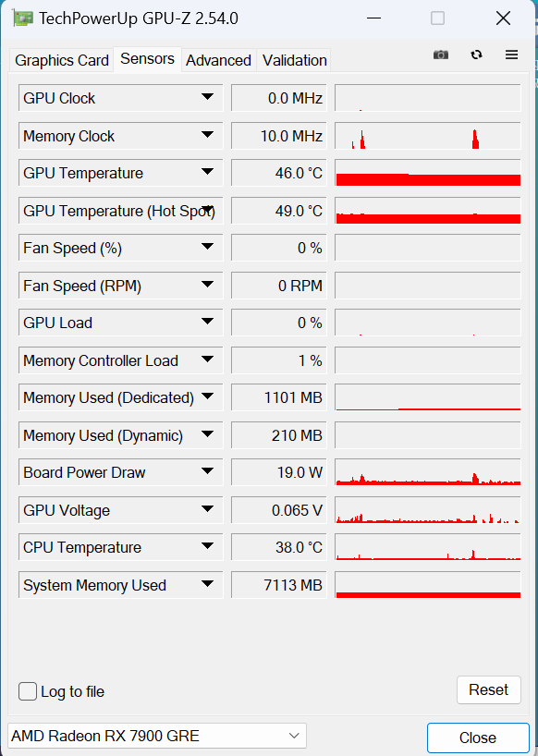The width and height of the screenshot is (538, 756).
Task: Open the hamburger menu icon
Action: pos(511,55)
